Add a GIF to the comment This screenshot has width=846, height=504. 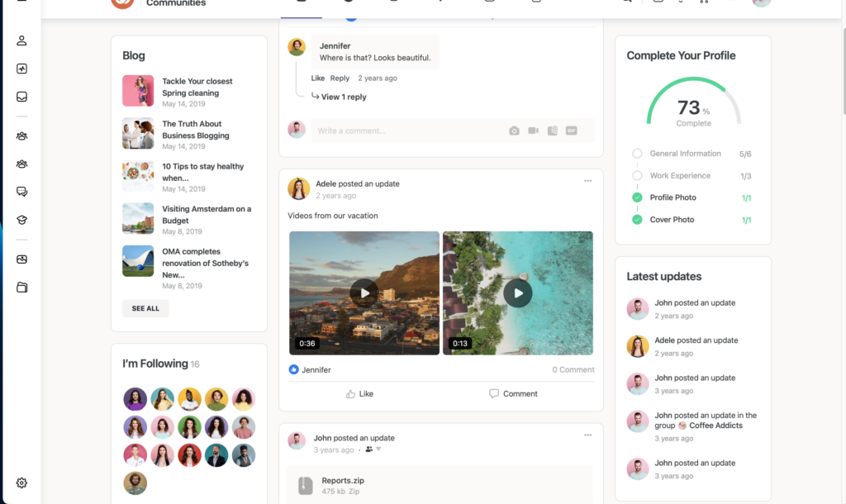tap(571, 131)
